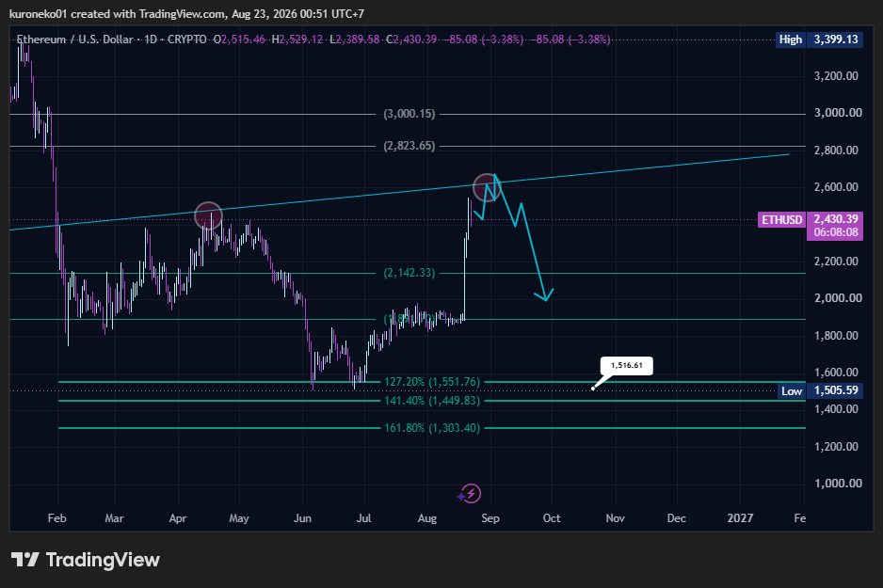Click the 1,505.59 low price value
The width and height of the screenshot is (883, 588).
836,390
